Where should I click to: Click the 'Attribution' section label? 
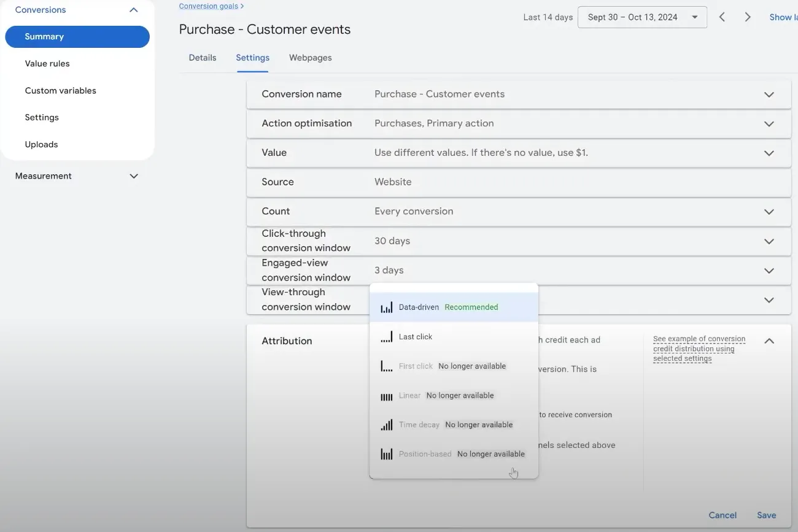click(x=287, y=341)
